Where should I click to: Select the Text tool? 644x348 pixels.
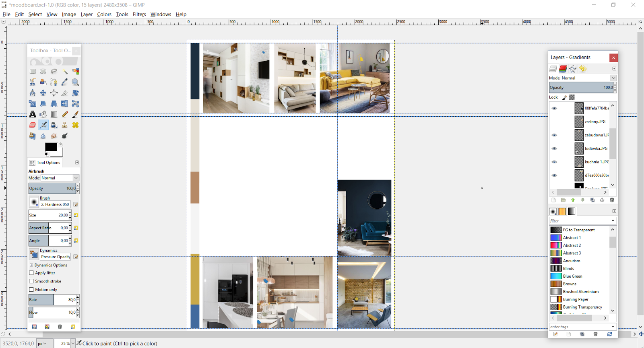[x=33, y=114]
